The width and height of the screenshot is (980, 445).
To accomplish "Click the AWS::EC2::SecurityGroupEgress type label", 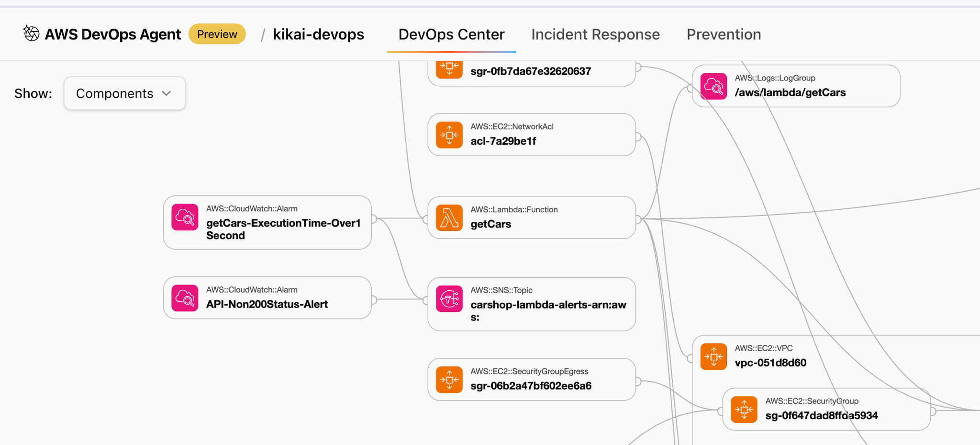I will (x=529, y=371).
